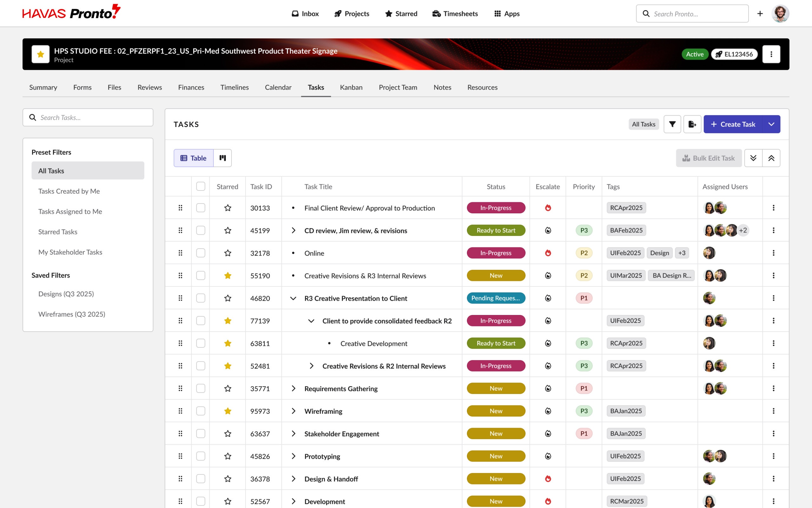Open the filter funnel icon
This screenshot has width=812, height=508.
tap(672, 124)
